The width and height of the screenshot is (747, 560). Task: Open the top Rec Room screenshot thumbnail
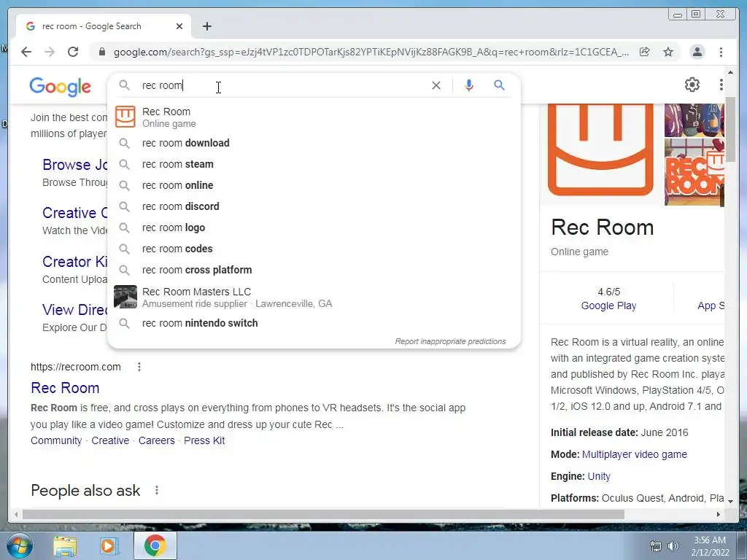pos(694,120)
